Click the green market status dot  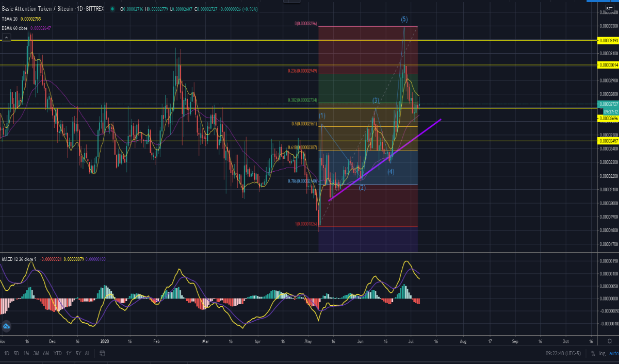(112, 9)
